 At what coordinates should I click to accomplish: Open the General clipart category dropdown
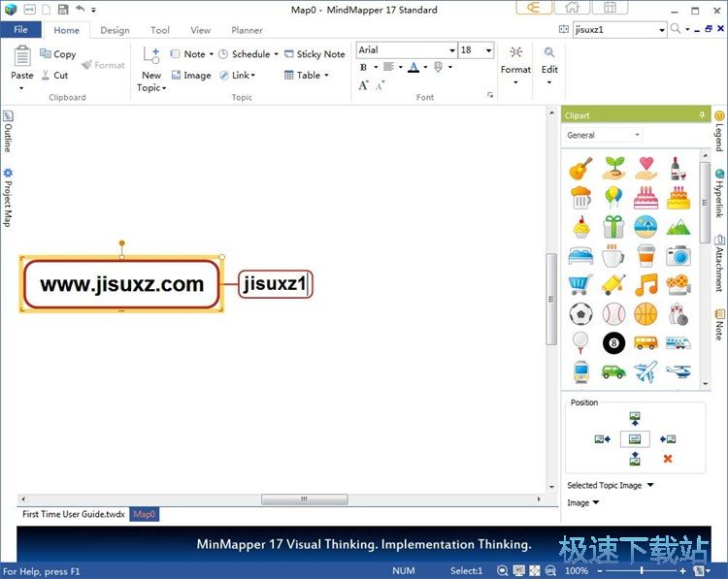point(637,135)
